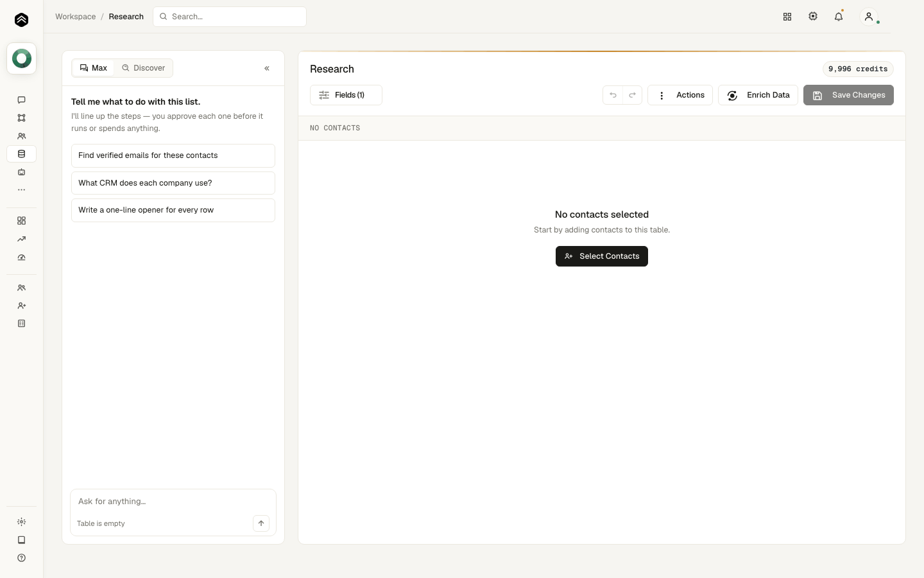
Task: Open the Actions menu
Action: (680, 95)
